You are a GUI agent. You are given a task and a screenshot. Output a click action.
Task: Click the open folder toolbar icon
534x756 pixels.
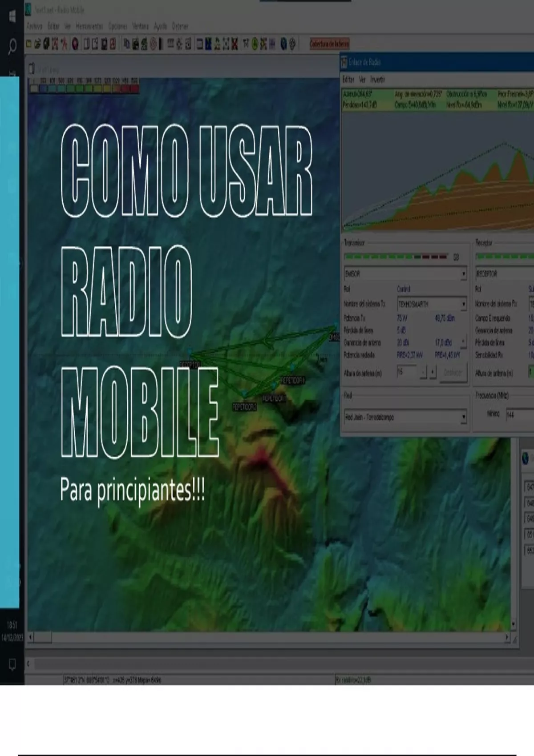pyautogui.click(x=37, y=44)
